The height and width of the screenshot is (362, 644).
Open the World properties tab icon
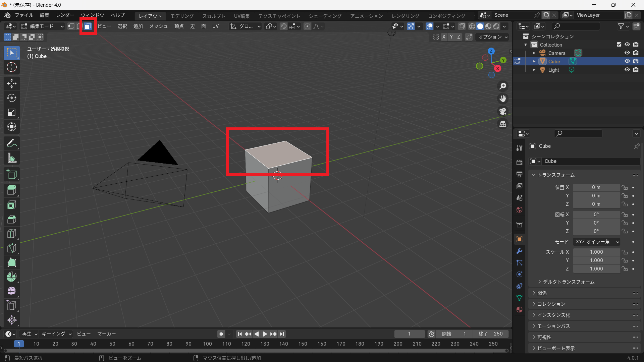pyautogui.click(x=520, y=209)
